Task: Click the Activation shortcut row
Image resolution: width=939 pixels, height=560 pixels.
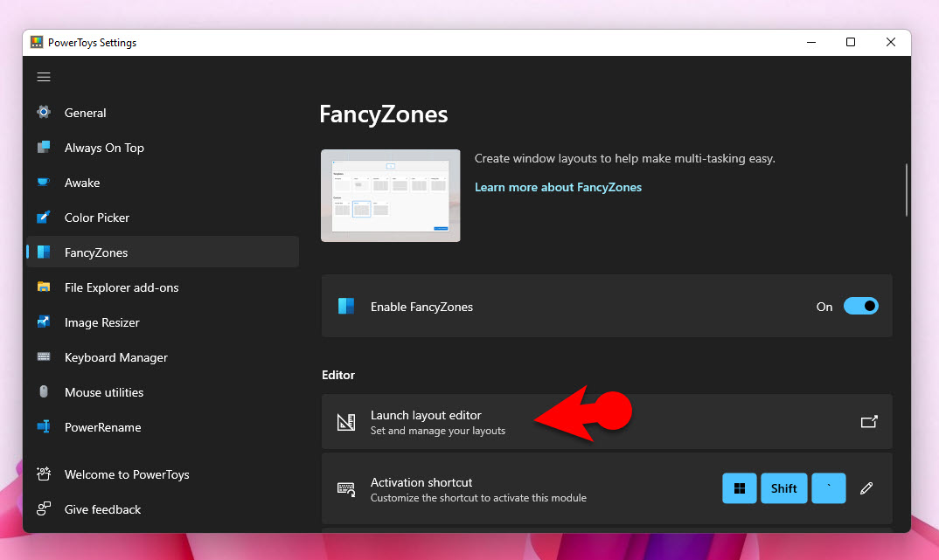Action: point(607,489)
